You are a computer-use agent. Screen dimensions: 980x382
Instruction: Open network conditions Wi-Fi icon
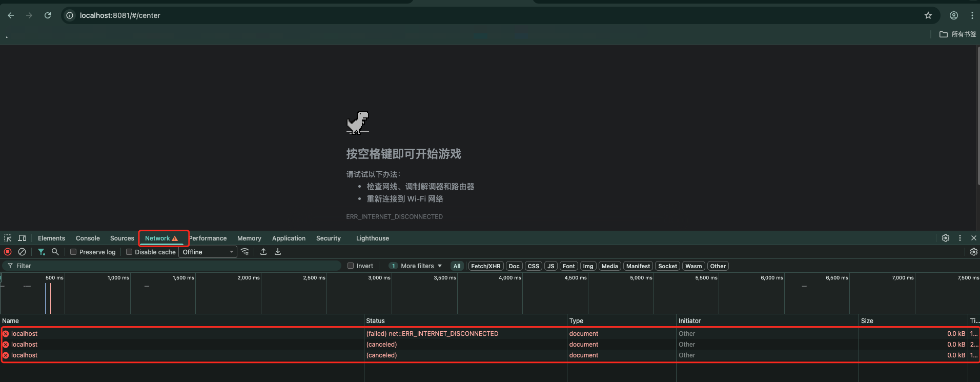click(245, 252)
